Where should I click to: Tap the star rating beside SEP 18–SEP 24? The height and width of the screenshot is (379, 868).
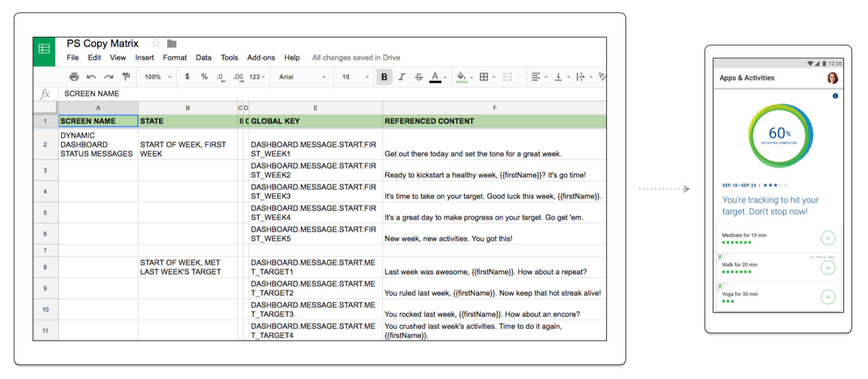point(776,185)
